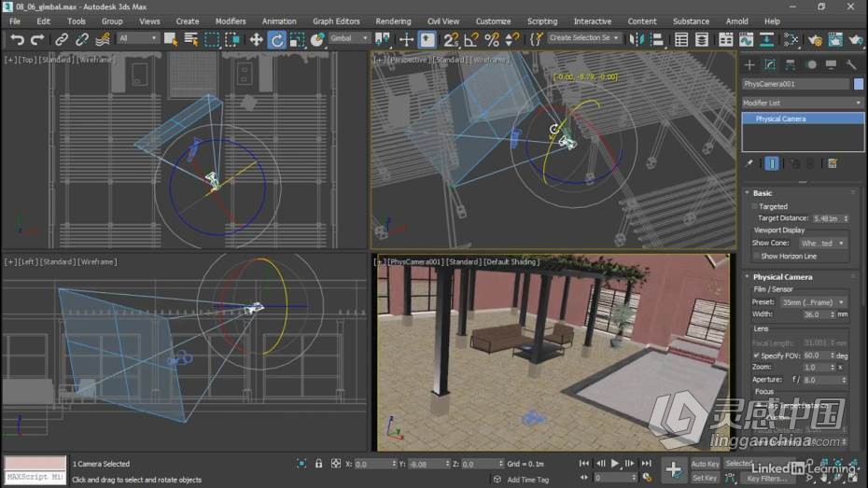
Task: Toggle Spinner Snap in main toolbar
Action: point(512,39)
